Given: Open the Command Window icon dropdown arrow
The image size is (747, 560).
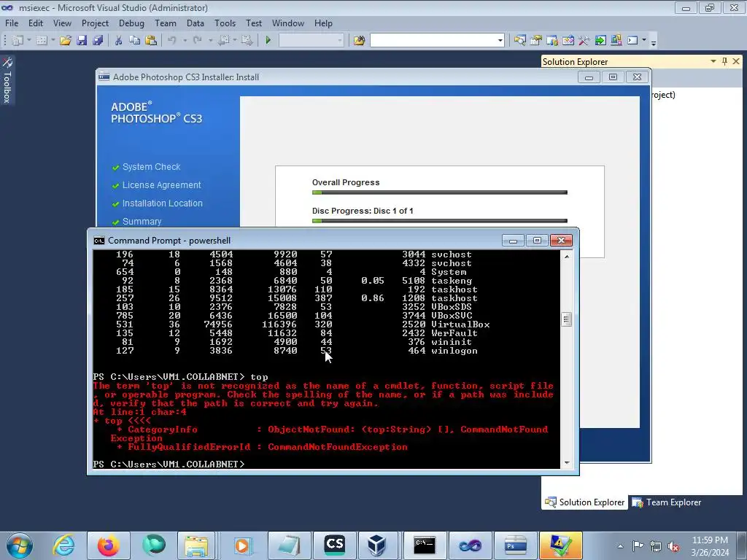Looking at the screenshot, I should (643, 41).
